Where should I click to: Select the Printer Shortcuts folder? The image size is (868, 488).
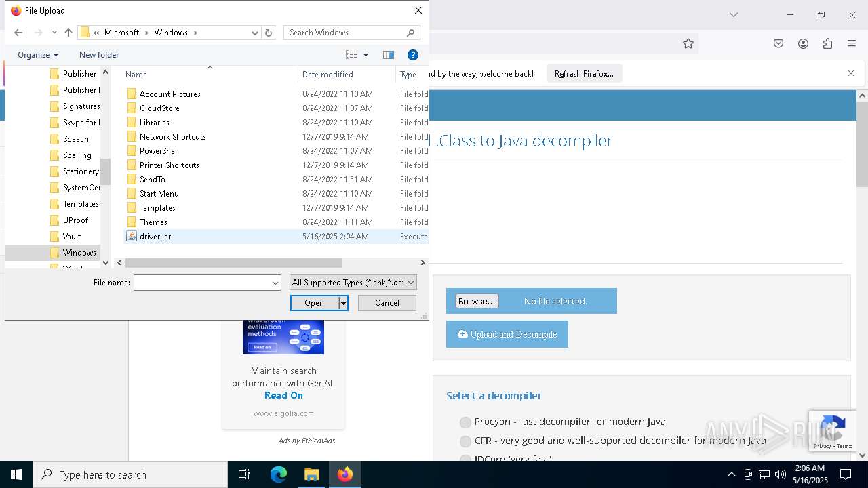169,165
